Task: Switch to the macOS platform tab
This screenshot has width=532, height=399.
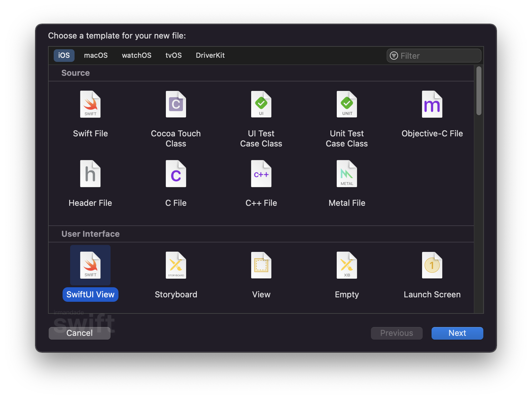Action: pyautogui.click(x=96, y=55)
